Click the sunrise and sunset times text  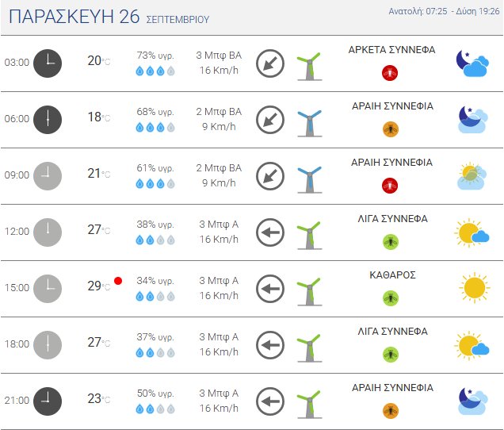[x=444, y=11]
